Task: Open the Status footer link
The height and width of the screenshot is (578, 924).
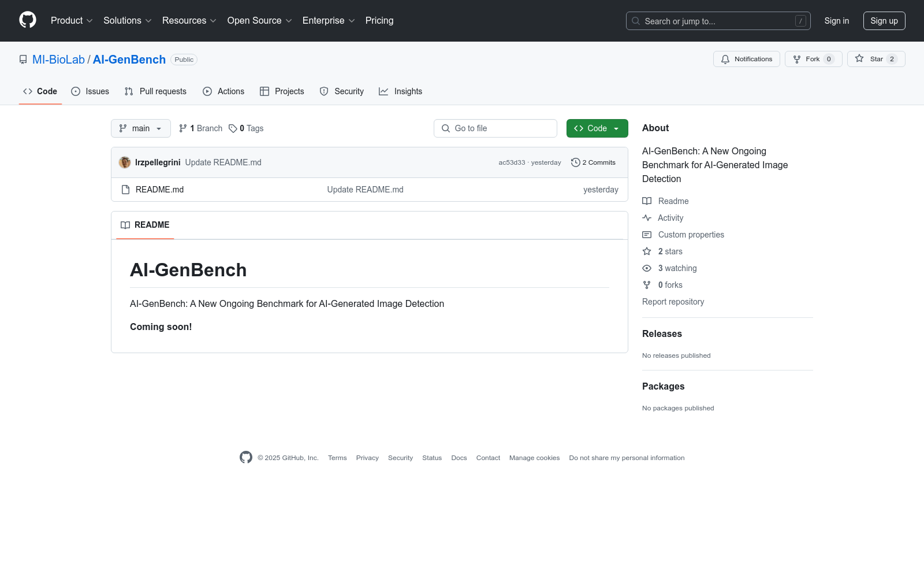Action: pyautogui.click(x=432, y=458)
